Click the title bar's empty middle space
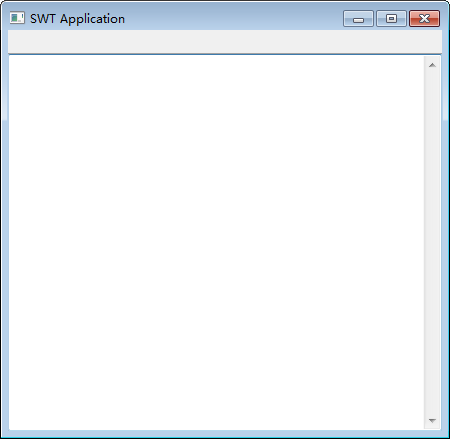The width and height of the screenshot is (450, 439). (x=233, y=18)
